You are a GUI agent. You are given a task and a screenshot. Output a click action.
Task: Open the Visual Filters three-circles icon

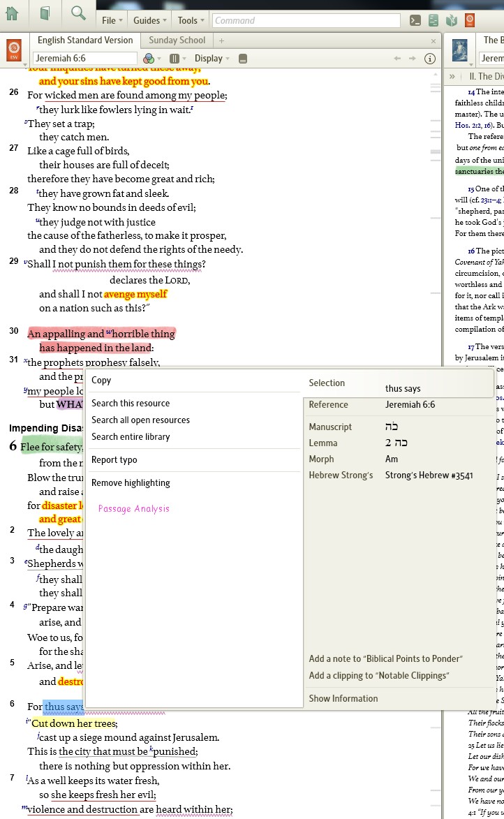(149, 59)
